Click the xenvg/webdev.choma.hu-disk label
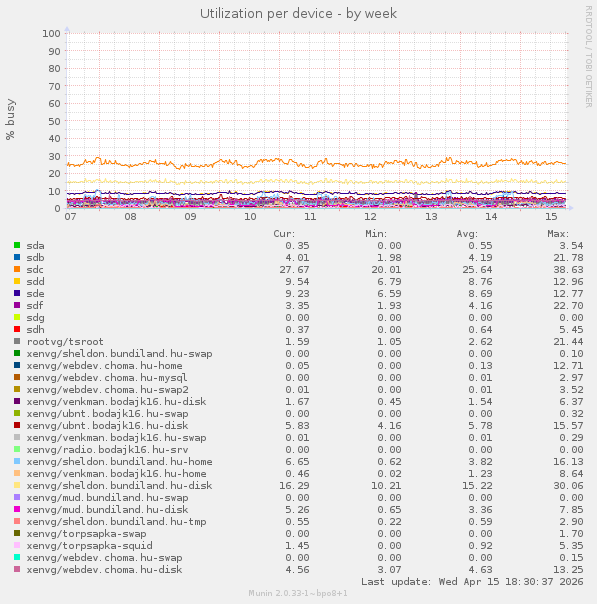 click(104, 570)
